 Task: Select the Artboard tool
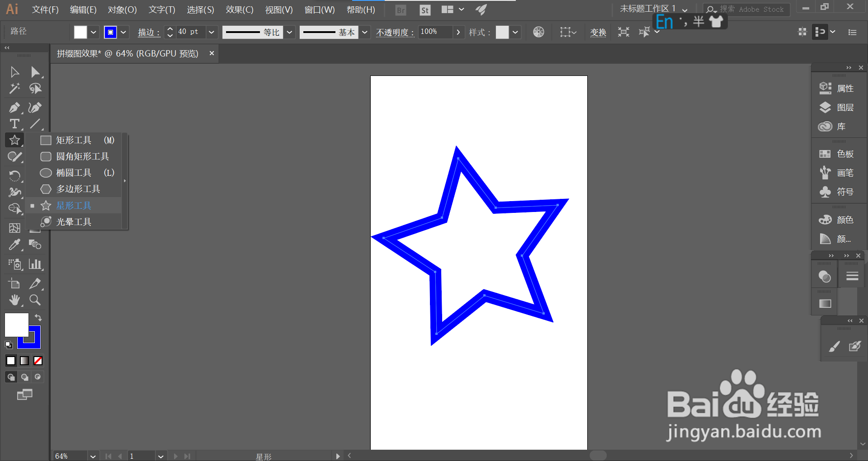14,283
